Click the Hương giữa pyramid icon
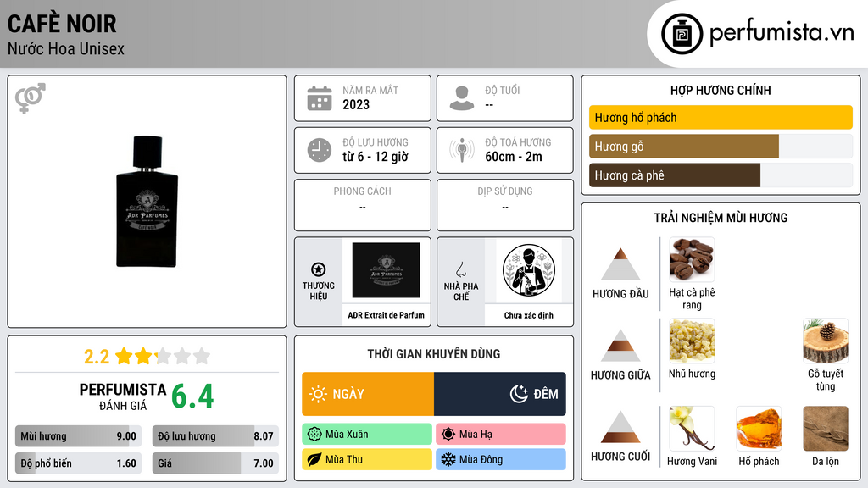 tap(620, 346)
